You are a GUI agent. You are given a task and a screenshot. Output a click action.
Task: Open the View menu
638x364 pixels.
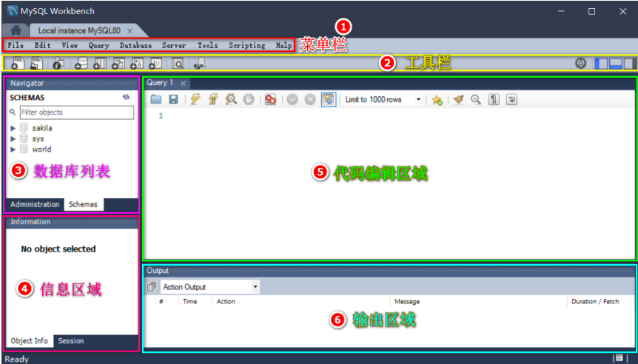70,45
